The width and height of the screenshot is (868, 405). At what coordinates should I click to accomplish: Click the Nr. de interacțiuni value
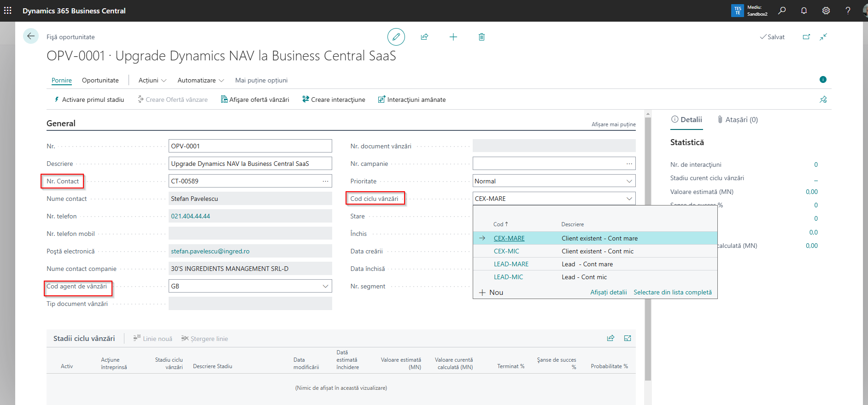[815, 164]
